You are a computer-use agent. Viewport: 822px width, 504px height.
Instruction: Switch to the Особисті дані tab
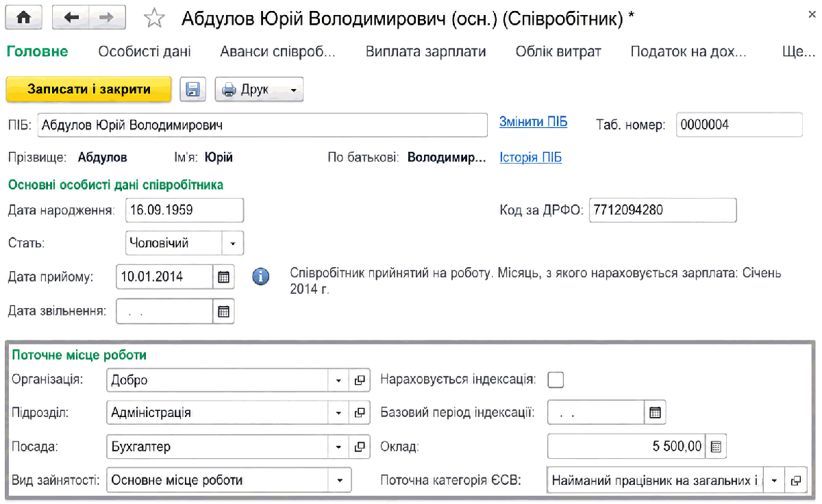coord(145,51)
